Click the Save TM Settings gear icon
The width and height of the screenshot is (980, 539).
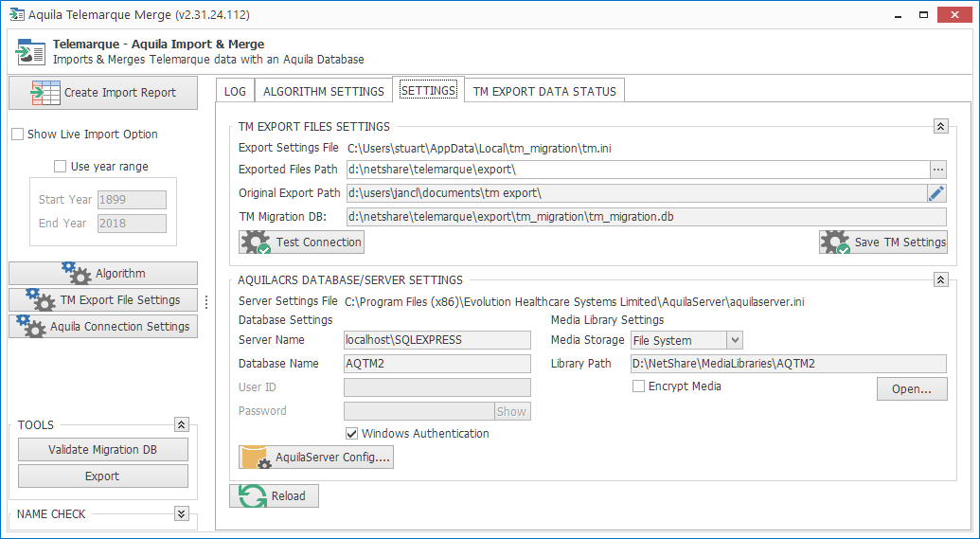(835, 243)
